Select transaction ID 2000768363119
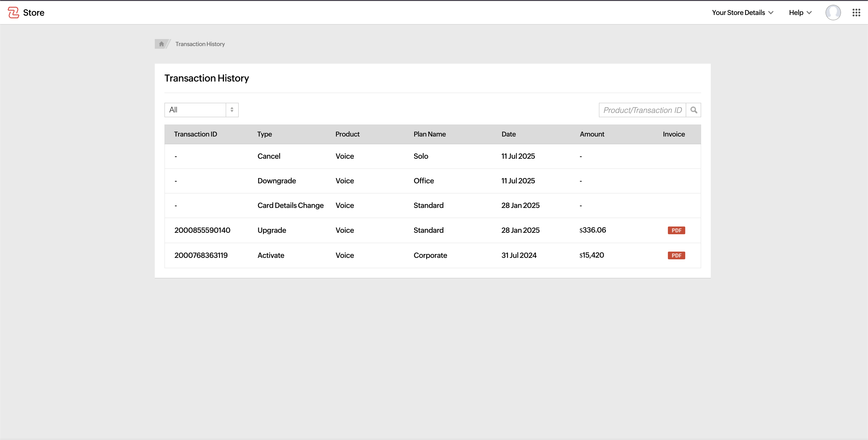Screen dimensions: 868x440 pos(201,255)
